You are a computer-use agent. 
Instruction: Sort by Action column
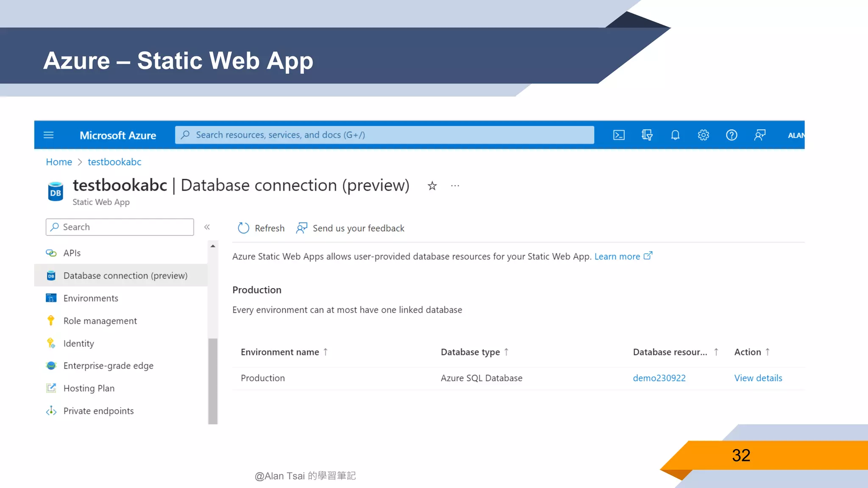752,352
